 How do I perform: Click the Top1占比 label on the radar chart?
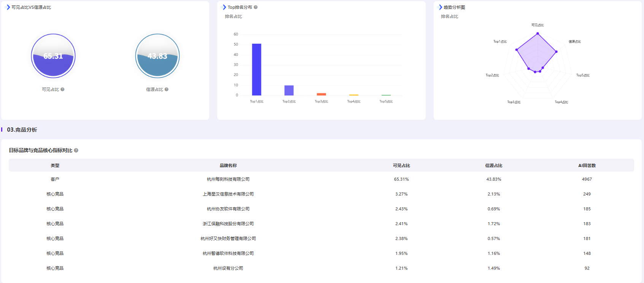[x=500, y=41]
